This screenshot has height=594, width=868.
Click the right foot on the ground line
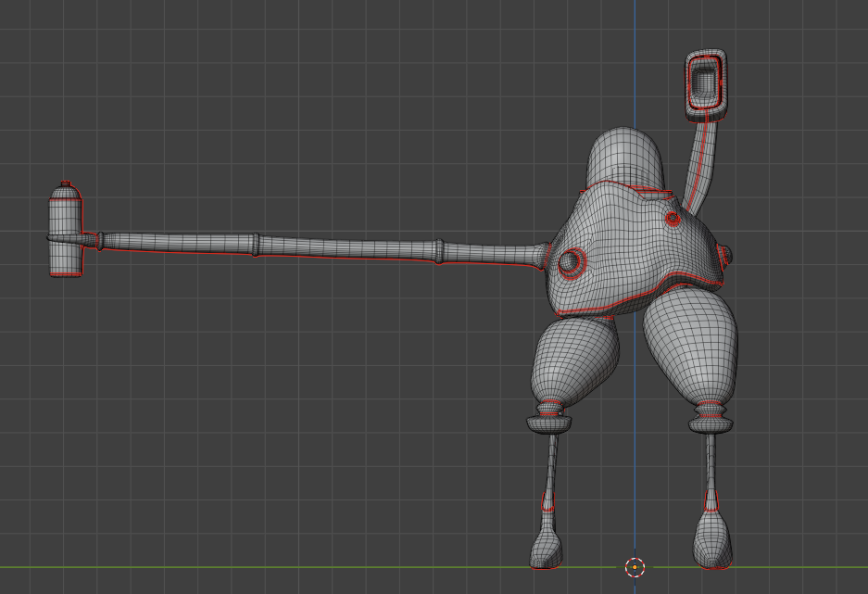713,542
